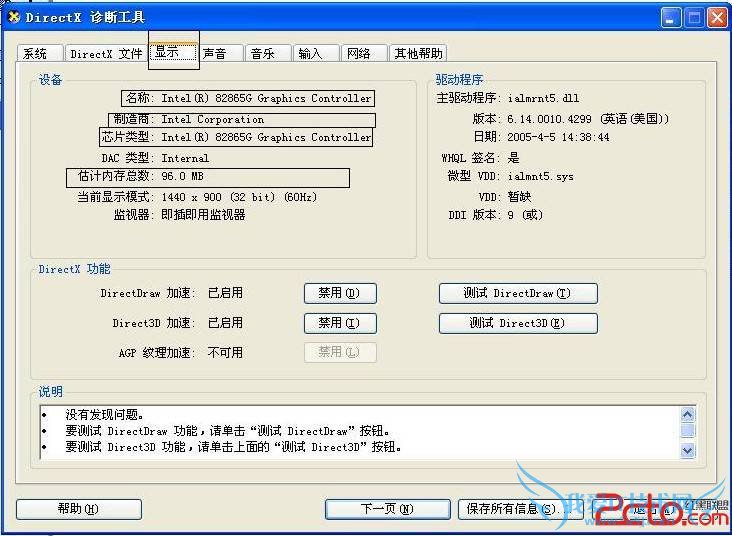Image resolution: width=732 pixels, height=536 pixels.
Task: Switch to the 声音 tab
Action: pyautogui.click(x=219, y=53)
